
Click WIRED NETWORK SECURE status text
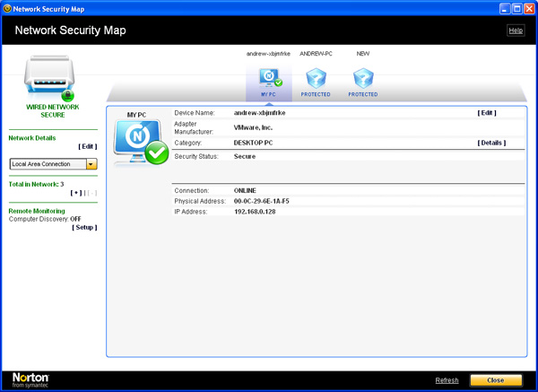click(53, 111)
